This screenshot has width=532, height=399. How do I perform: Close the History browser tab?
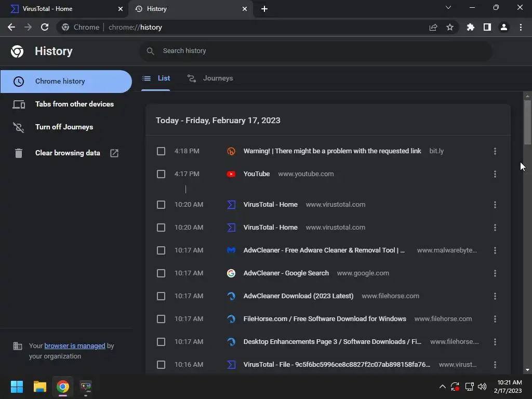(x=245, y=9)
